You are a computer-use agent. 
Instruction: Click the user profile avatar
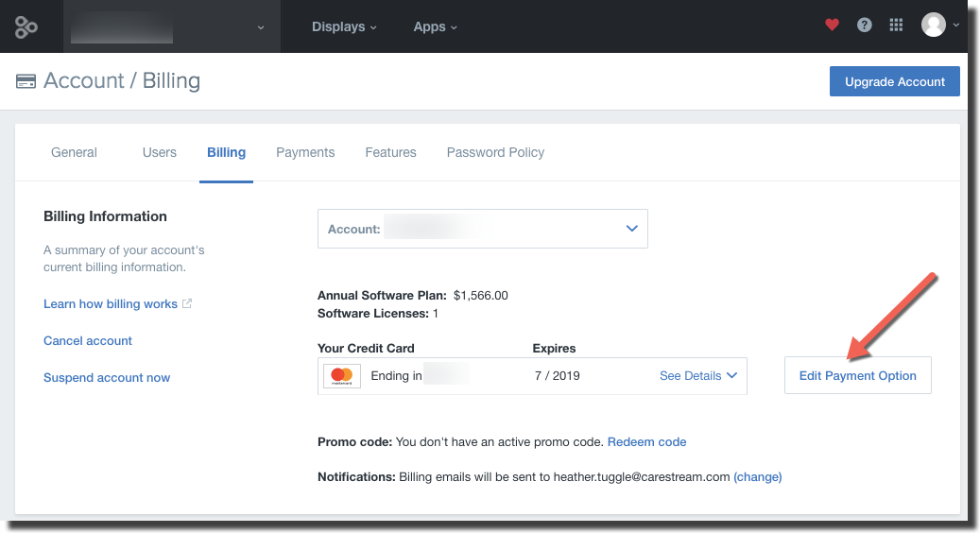point(933,25)
